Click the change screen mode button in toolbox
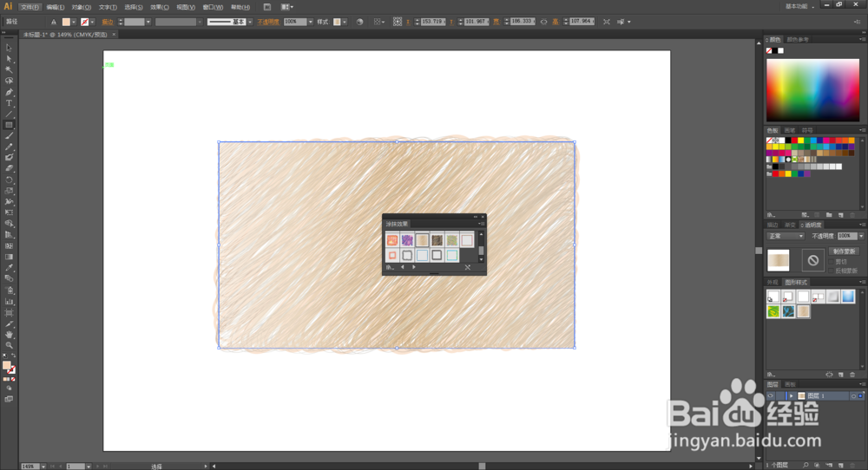This screenshot has width=868, height=470. point(9,399)
